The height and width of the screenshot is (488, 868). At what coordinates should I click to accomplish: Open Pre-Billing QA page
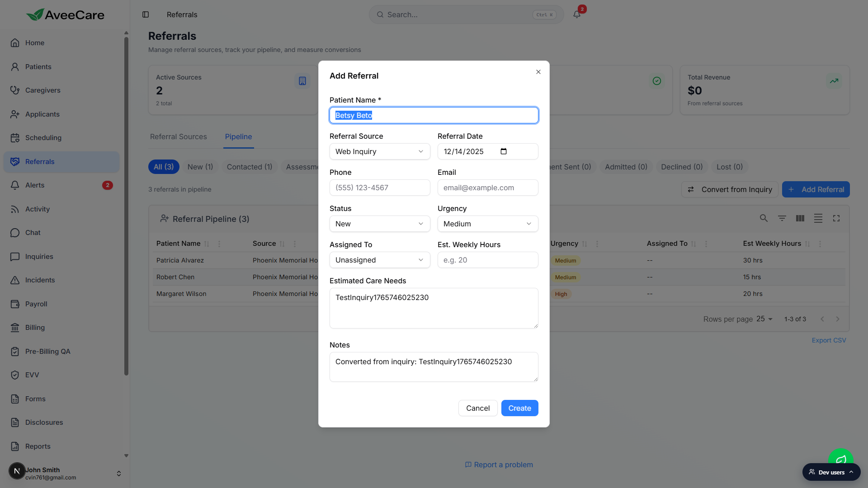pyautogui.click(x=61, y=352)
